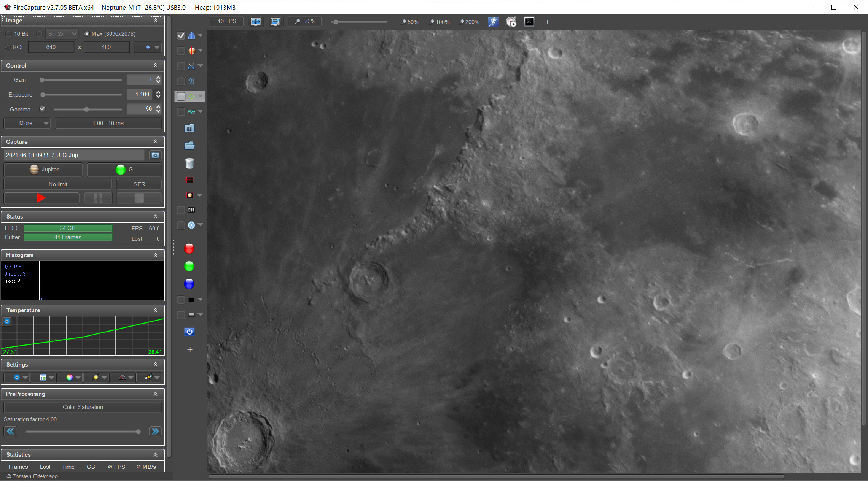Click the Jupiter symbol icon
Viewport: 868px width, 481px height.
[191, 81]
